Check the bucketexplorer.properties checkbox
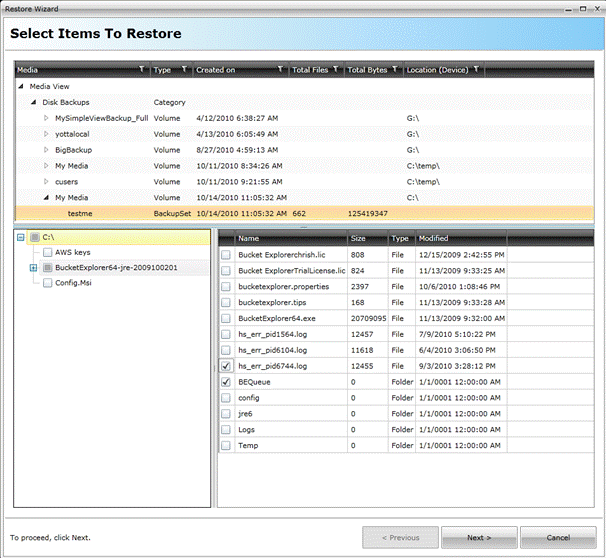 click(x=226, y=286)
